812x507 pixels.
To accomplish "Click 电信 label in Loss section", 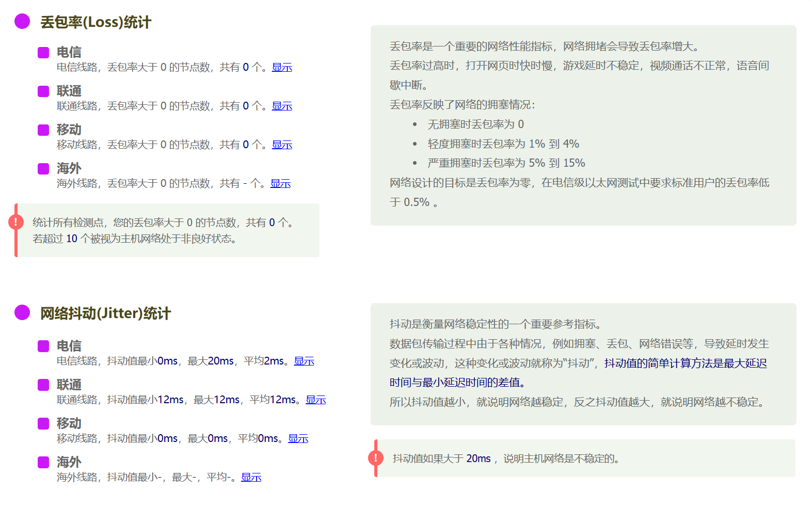I will [69, 52].
